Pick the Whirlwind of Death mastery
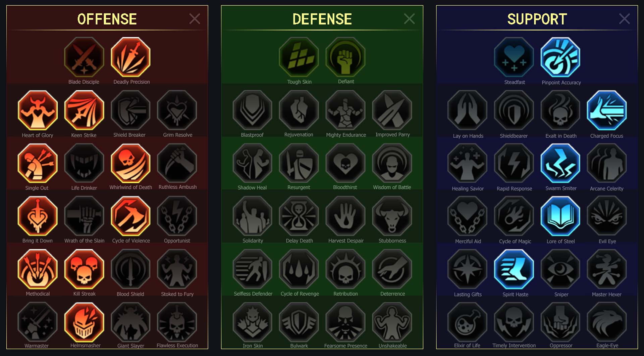 (131, 163)
